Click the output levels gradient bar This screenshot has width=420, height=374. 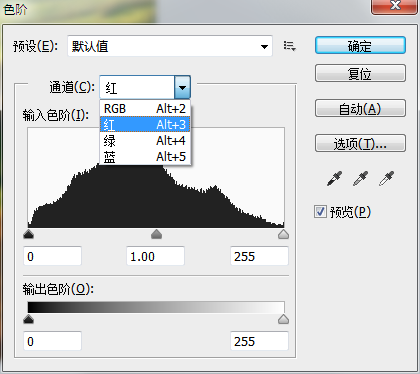(x=156, y=307)
